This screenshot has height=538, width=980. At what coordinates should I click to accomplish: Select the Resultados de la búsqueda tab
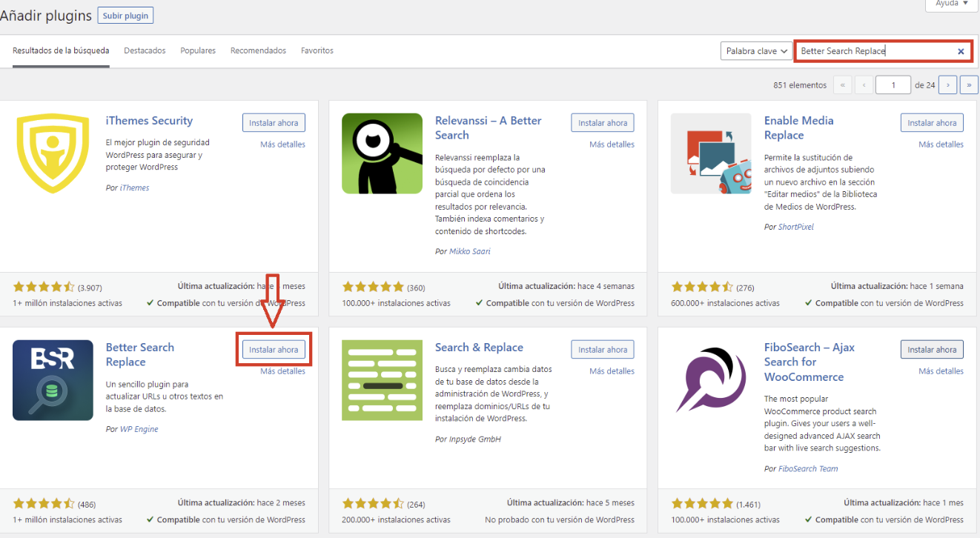[61, 50]
